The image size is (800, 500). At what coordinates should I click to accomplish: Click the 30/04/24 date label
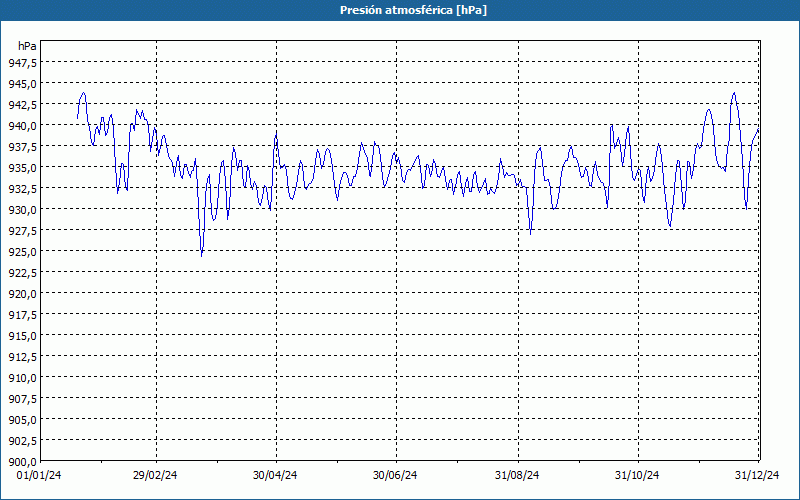coord(275,476)
